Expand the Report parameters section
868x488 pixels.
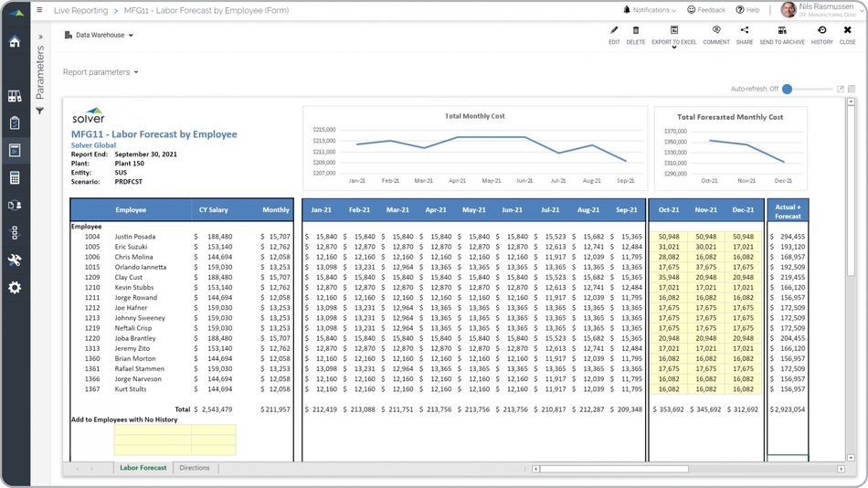coord(101,72)
